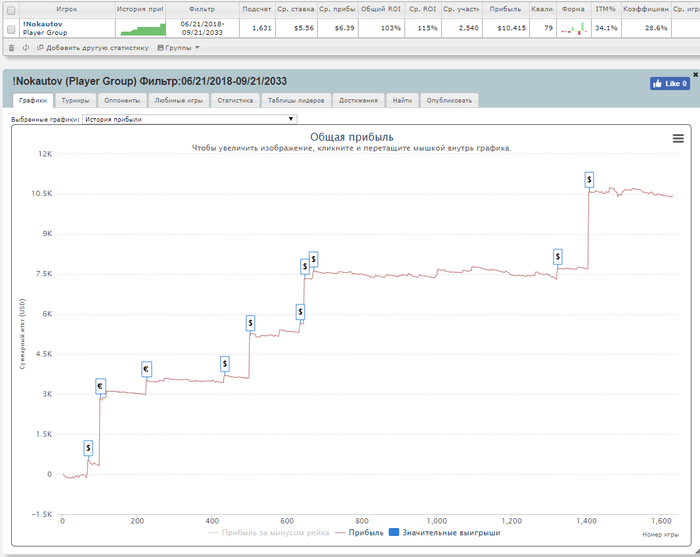This screenshot has height=557, width=700.
Task: Click the refresh icon next to trash
Action: (x=25, y=48)
